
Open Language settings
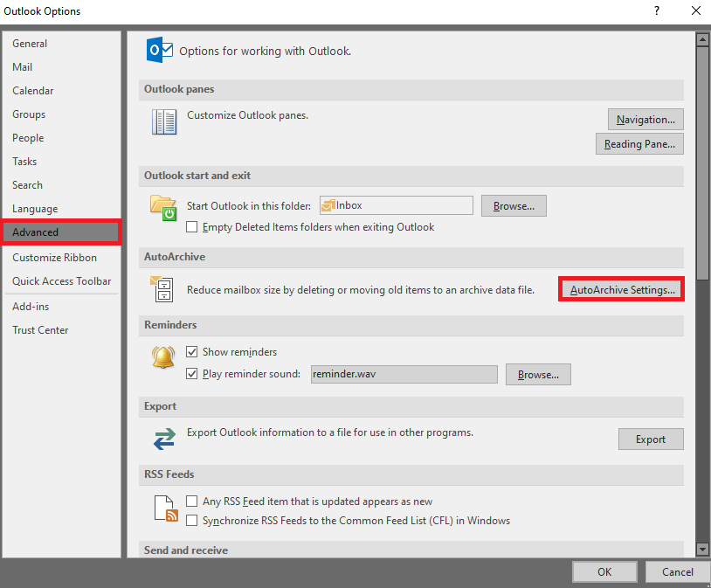coord(61,209)
